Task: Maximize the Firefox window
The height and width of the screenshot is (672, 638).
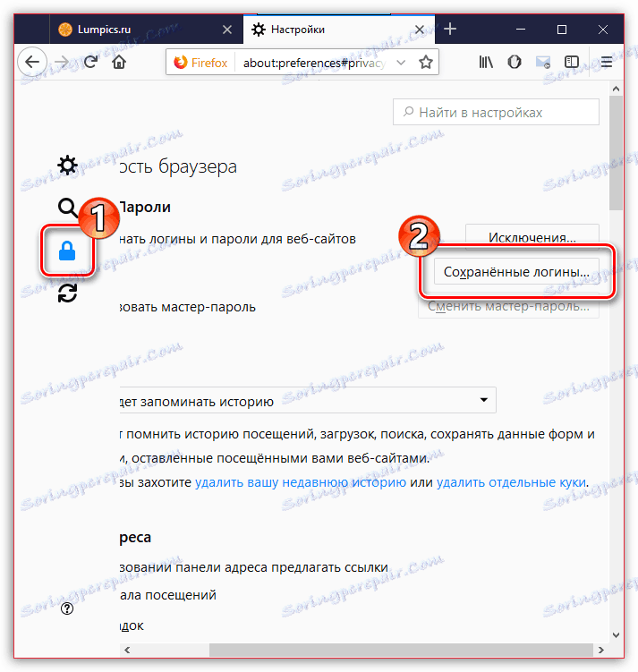Action: click(562, 30)
